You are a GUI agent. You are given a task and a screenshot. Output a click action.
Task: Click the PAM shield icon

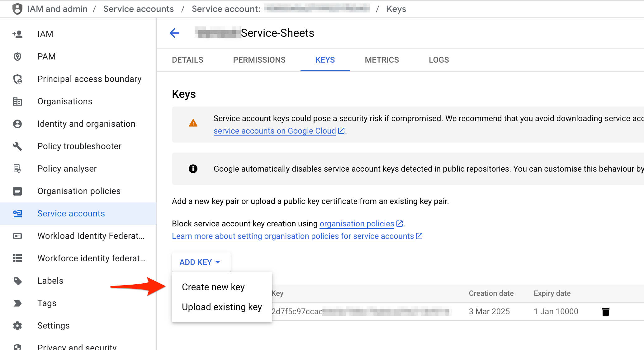click(17, 56)
